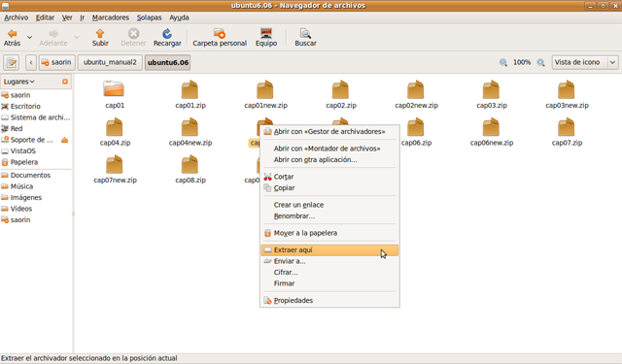Zoom out with the minus magnifier icon
This screenshot has width=622, height=364.
503,62
